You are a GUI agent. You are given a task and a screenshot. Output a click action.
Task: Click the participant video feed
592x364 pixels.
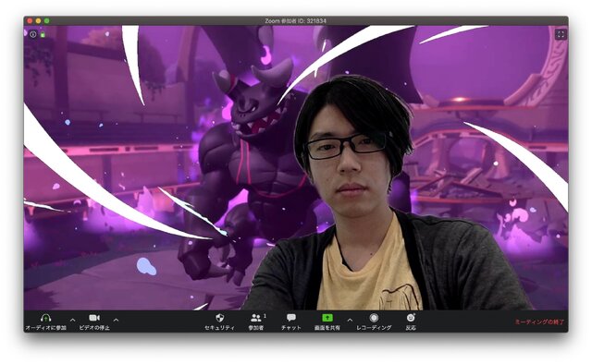[x=296, y=168]
